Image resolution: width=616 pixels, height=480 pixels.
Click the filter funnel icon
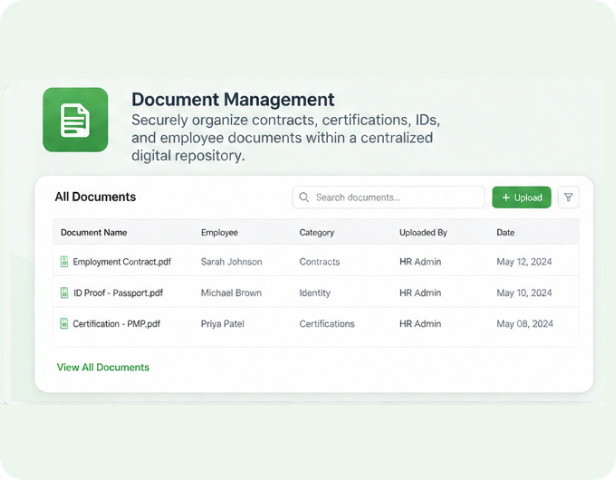[x=568, y=197]
